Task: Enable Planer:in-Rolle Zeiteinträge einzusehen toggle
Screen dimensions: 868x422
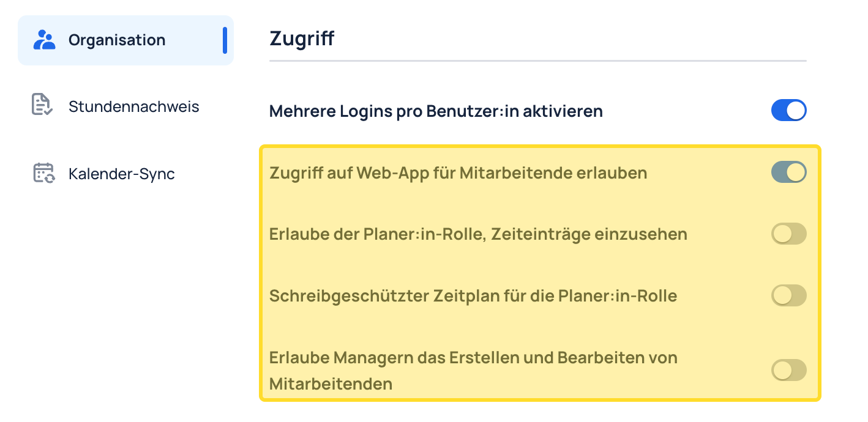Action: point(788,234)
